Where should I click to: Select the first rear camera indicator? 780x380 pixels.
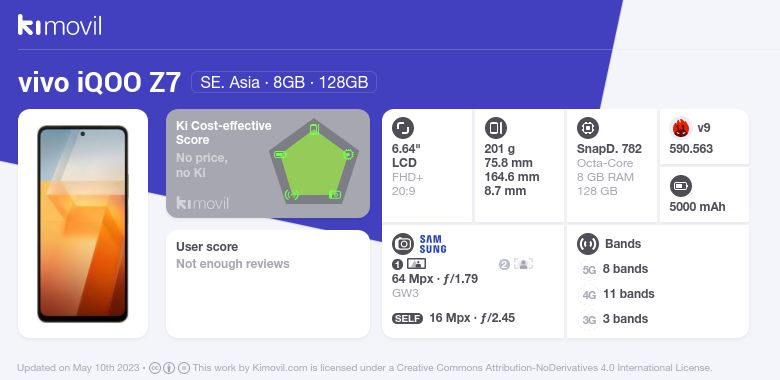pos(409,264)
